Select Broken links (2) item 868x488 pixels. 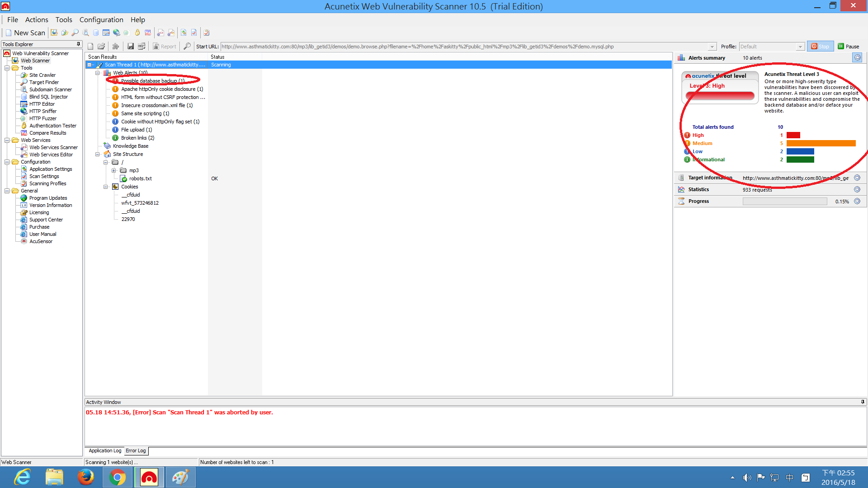[137, 138]
